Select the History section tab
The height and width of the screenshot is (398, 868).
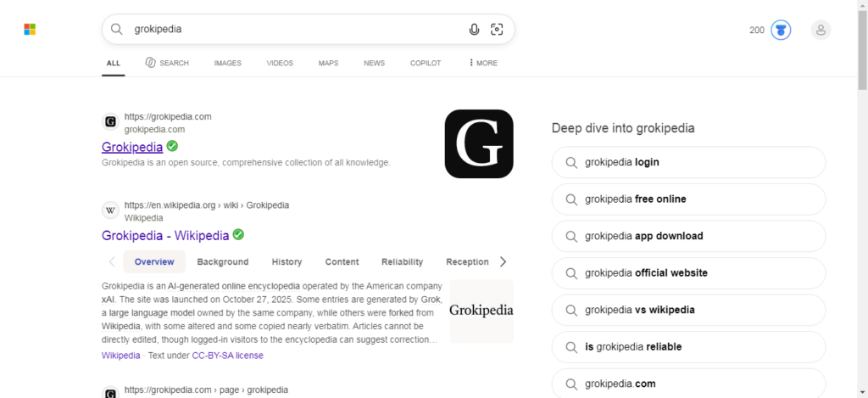[287, 261]
